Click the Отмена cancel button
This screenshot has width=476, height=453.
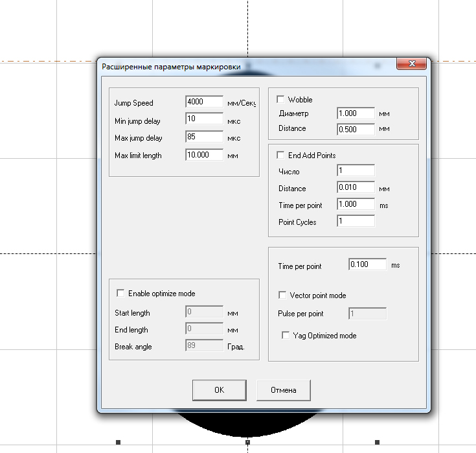[282, 390]
